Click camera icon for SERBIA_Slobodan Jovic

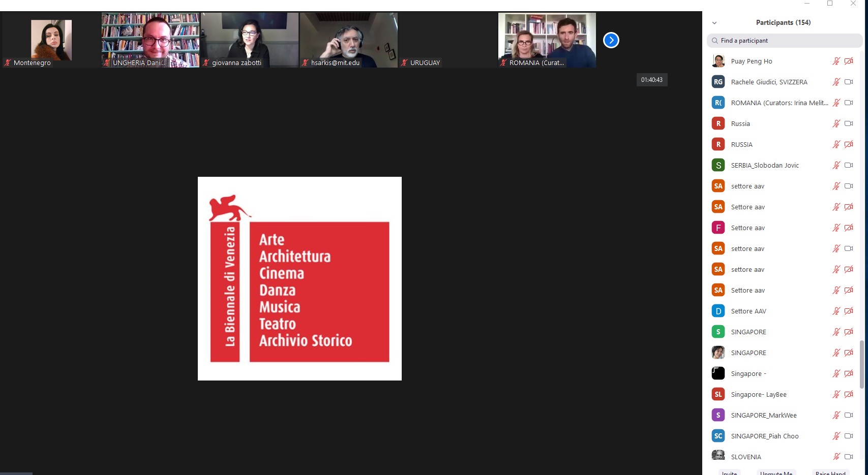pos(849,165)
